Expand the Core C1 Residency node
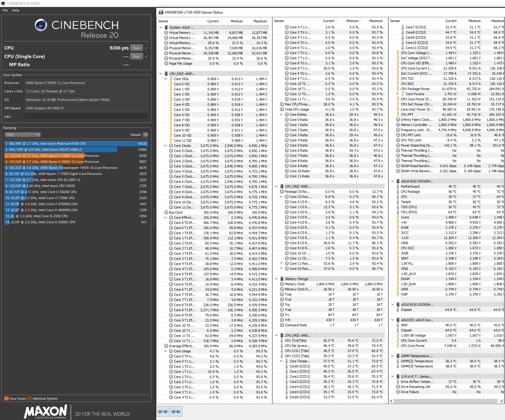 [281, 263]
